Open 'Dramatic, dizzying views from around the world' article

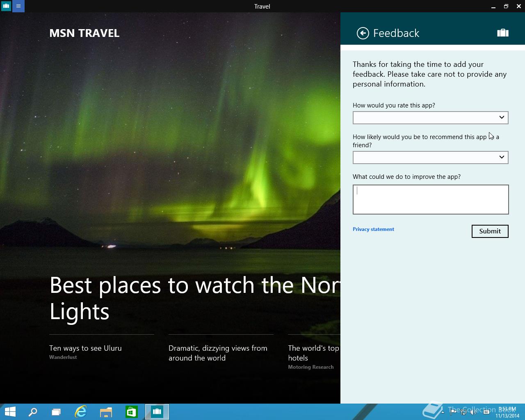point(218,353)
